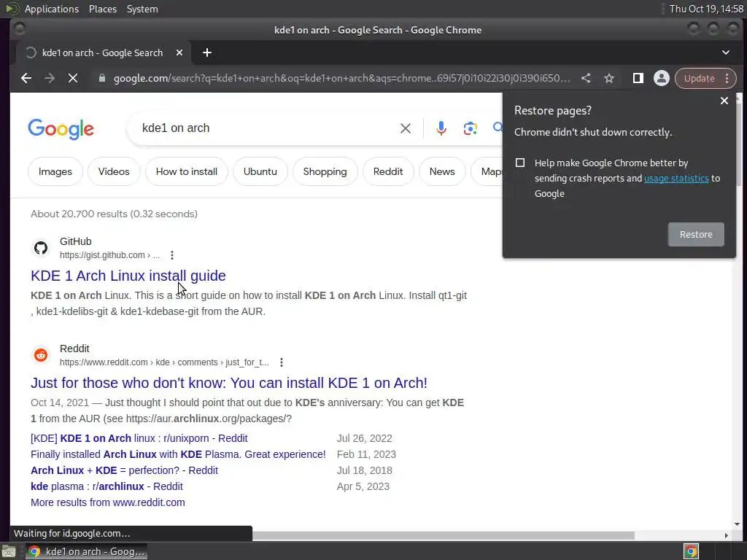
Task: Click the horizontal scrollbar thumb
Action: click(x=443, y=535)
